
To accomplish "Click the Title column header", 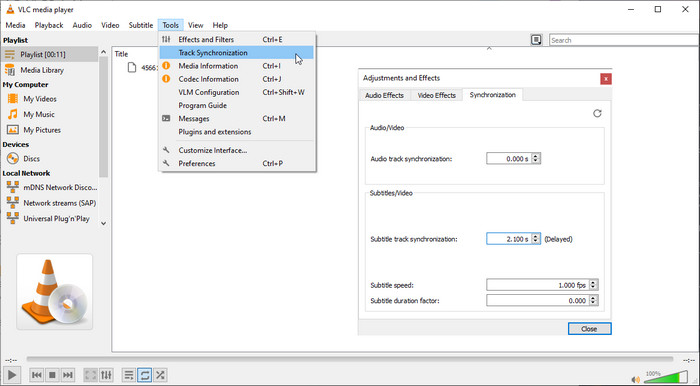I will tap(121, 54).
